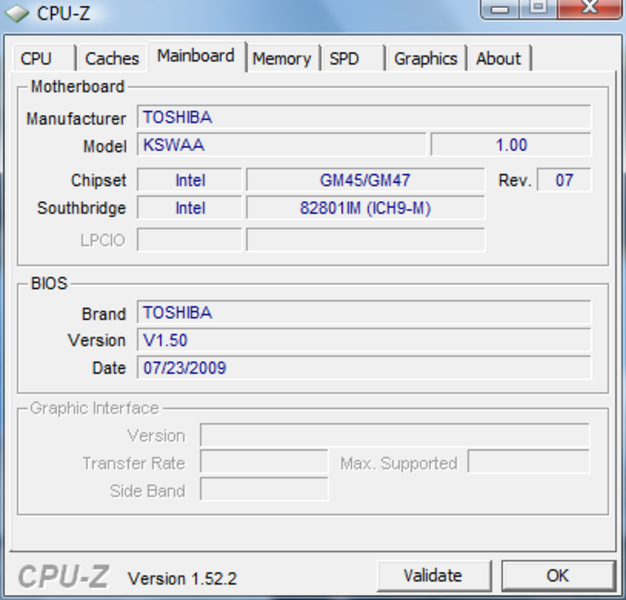Click the Validate button

[434, 575]
